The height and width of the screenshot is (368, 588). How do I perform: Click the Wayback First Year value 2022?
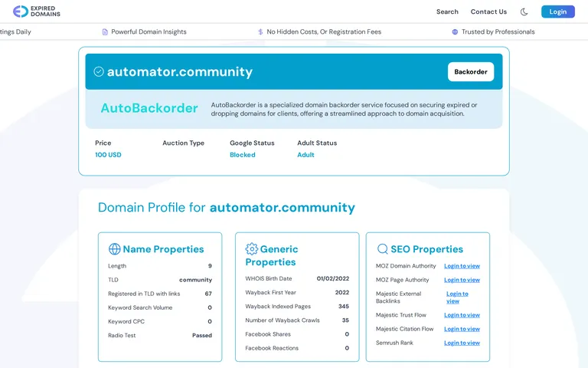coord(342,293)
